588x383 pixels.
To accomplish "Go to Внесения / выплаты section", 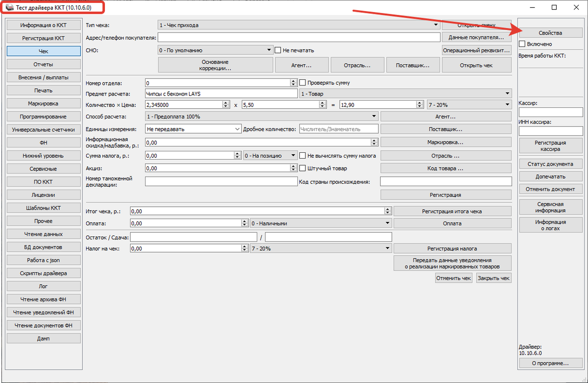I will (44, 77).
